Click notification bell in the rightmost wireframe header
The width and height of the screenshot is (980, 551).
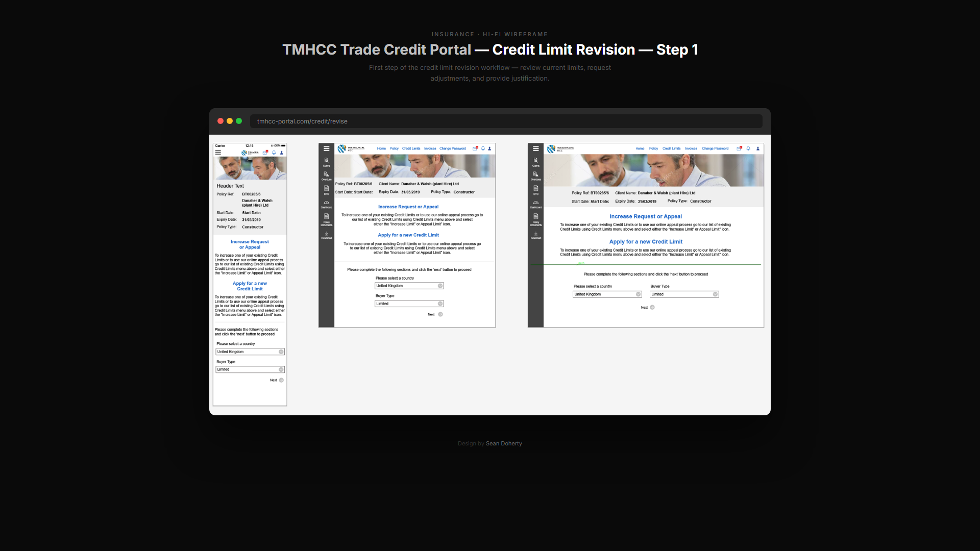[748, 148]
